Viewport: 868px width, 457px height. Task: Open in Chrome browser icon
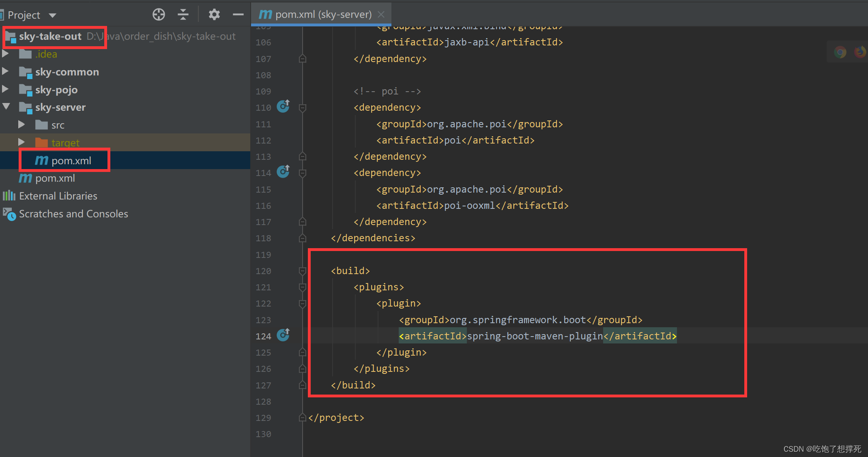click(840, 52)
